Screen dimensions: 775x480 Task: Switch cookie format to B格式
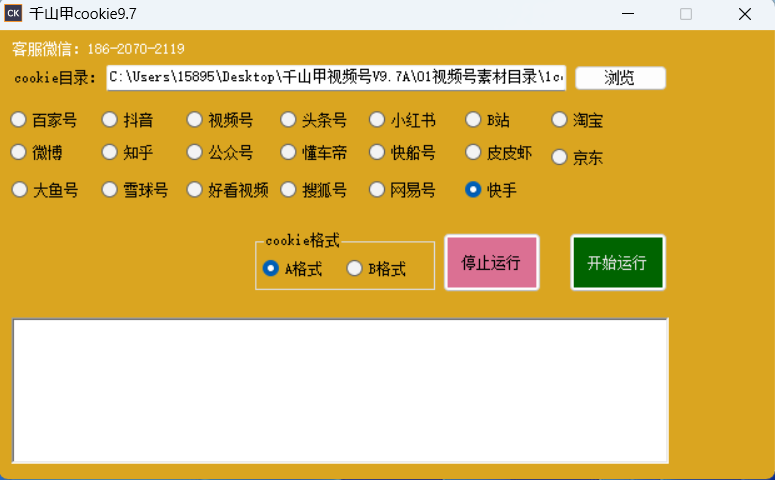pyautogui.click(x=354, y=268)
